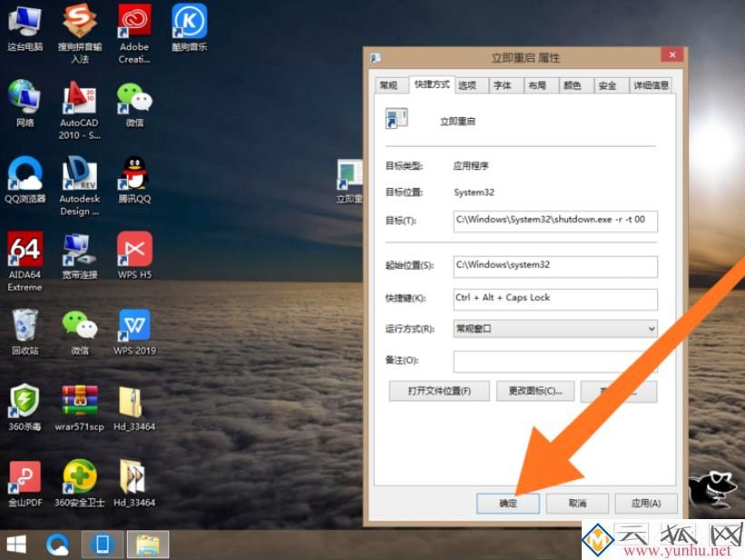Open wrar571scp WinRAR archive icon
Viewport: 745px width, 560px height.
(x=79, y=400)
